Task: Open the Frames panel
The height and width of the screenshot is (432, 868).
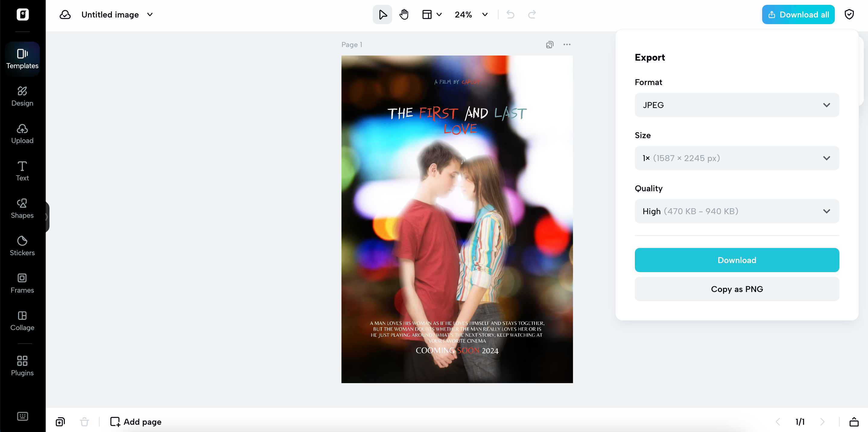Action: click(x=22, y=283)
